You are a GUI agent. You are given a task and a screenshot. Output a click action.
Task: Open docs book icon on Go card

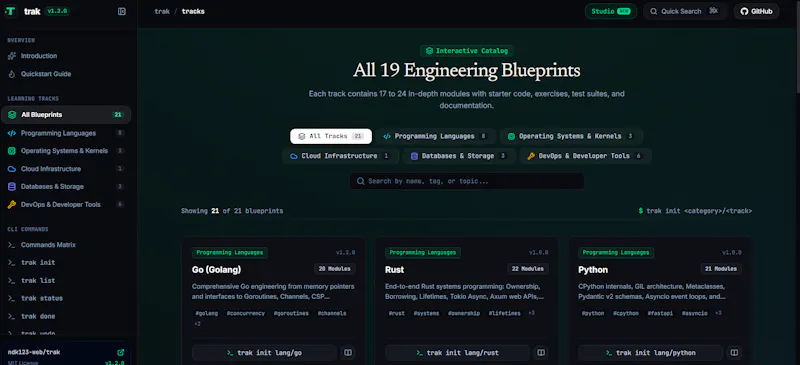pyautogui.click(x=348, y=353)
